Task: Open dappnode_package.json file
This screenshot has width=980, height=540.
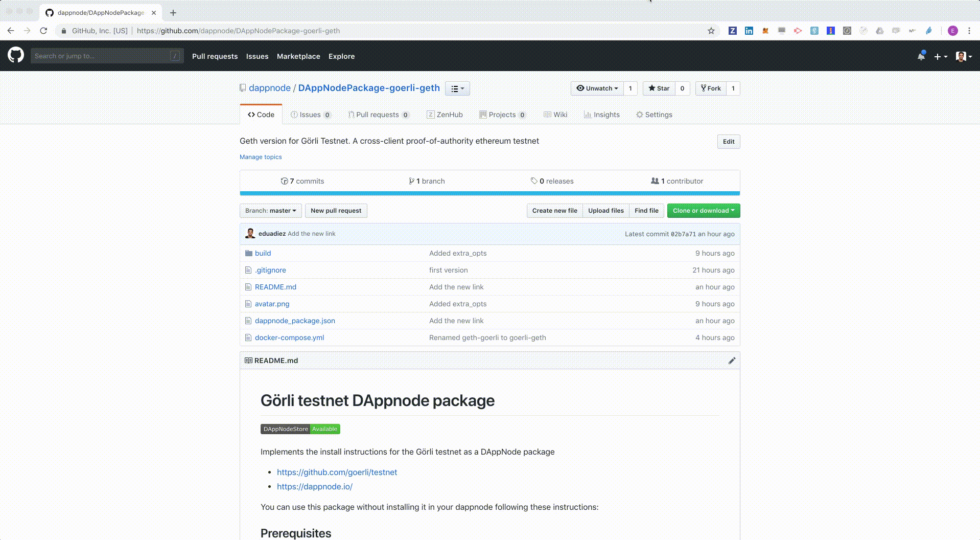Action: [295, 321]
